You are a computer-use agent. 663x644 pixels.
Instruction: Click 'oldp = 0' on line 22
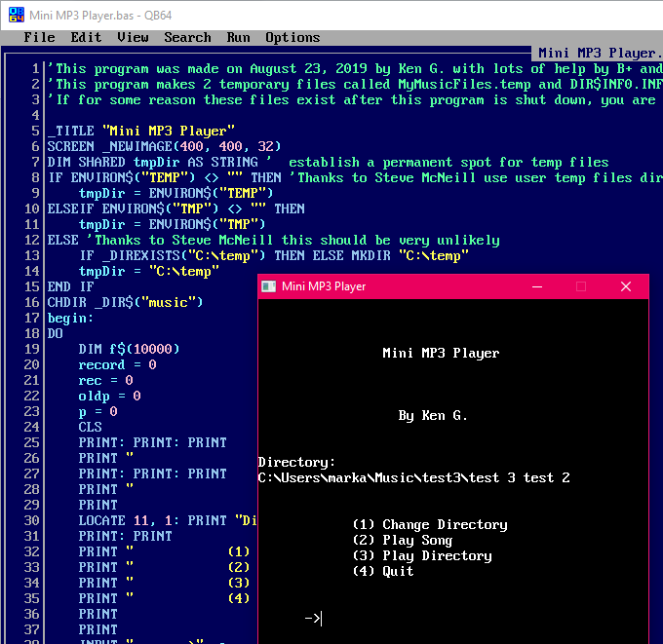tap(109, 396)
